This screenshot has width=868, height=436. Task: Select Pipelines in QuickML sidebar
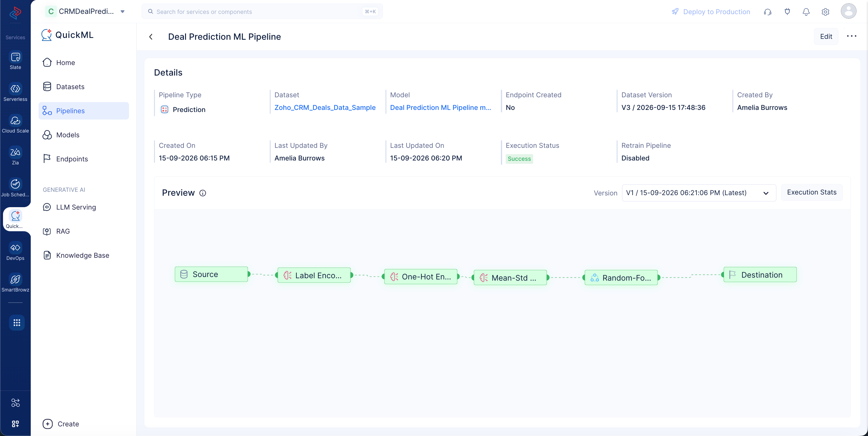pos(83,111)
